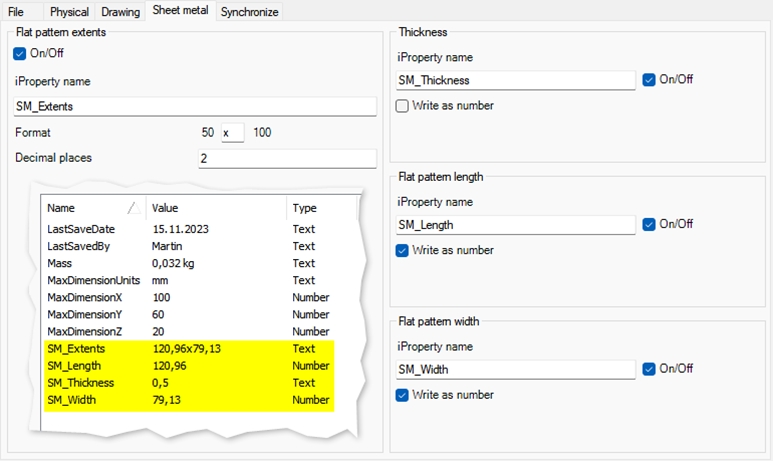The height and width of the screenshot is (461, 773).
Task: Go to the Synchronize tab
Action: 249,12
